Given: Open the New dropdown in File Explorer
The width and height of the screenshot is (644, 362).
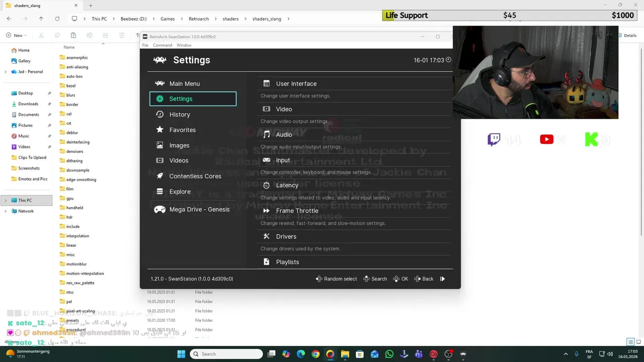Looking at the screenshot, I should pos(16,35).
